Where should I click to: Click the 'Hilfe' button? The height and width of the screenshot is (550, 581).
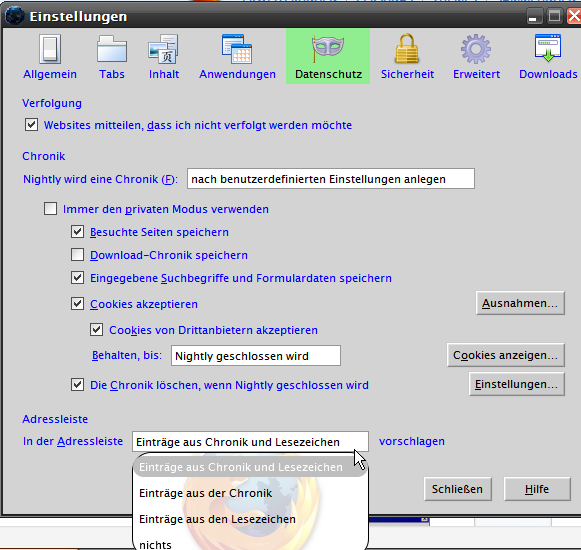537,489
